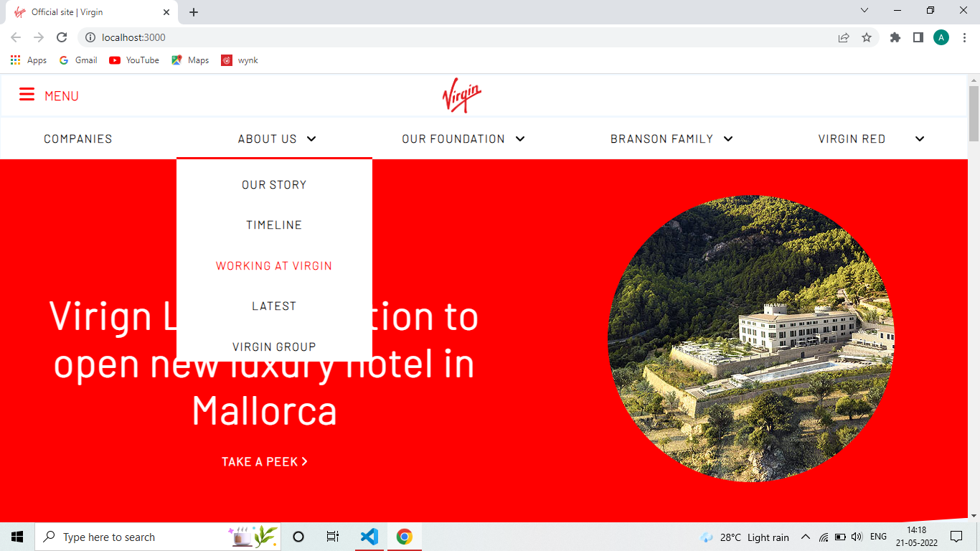The height and width of the screenshot is (551, 980).
Task: Open Visual Studio Code from taskbar
Action: [x=369, y=537]
